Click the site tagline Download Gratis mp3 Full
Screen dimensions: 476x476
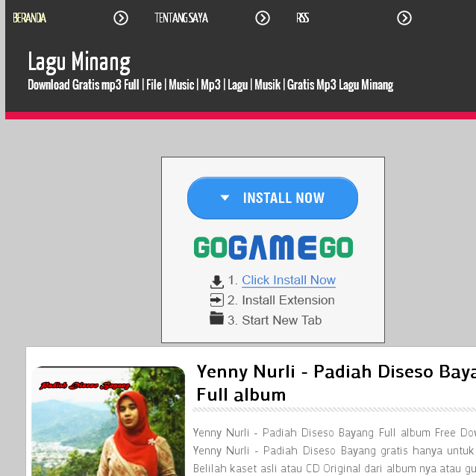click(210, 85)
